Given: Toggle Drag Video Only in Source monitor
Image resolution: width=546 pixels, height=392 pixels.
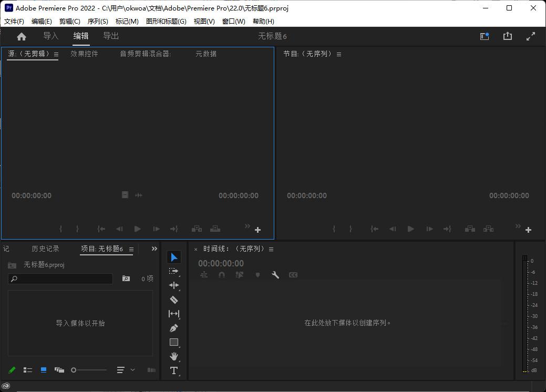Looking at the screenshot, I should point(125,195).
